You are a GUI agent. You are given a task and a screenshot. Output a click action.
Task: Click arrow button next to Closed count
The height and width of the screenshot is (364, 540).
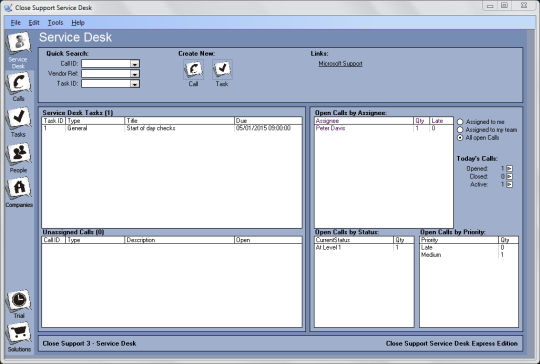509,177
